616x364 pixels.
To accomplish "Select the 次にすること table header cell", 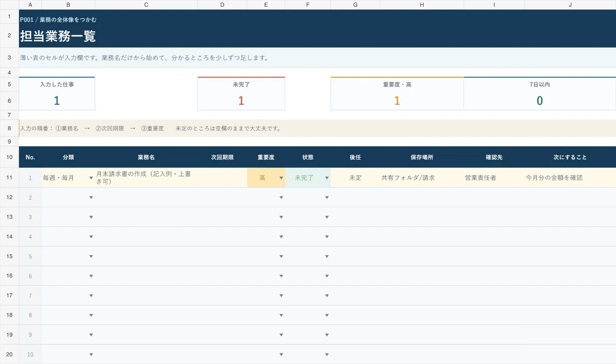I will click(570, 157).
